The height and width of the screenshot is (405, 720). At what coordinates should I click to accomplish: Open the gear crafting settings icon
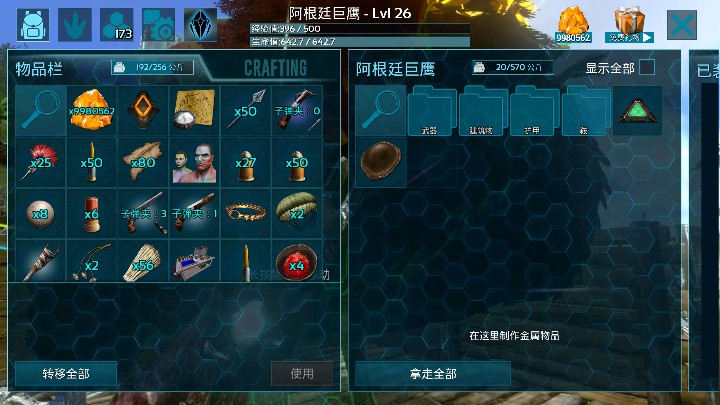(x=158, y=24)
